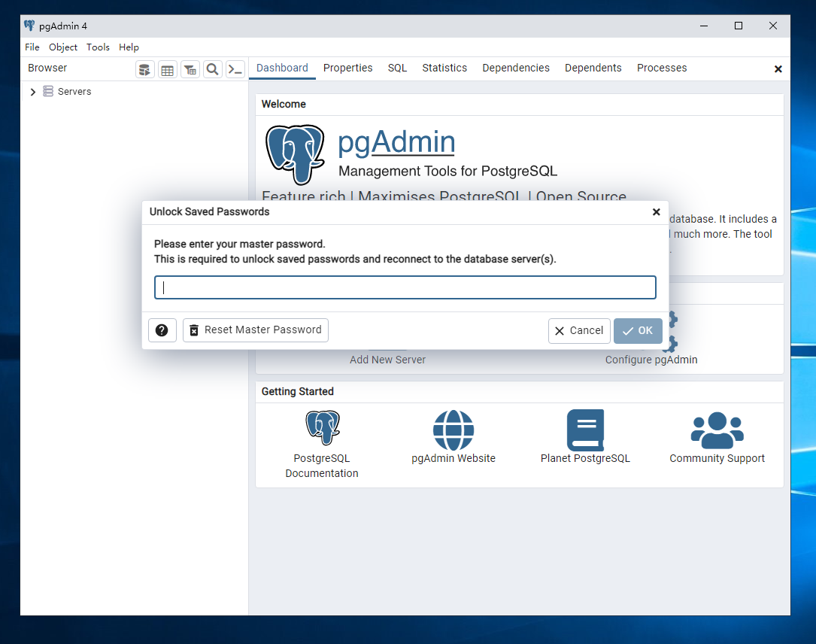Click the help question mark icon in dialog
The image size is (816, 644).
(162, 330)
